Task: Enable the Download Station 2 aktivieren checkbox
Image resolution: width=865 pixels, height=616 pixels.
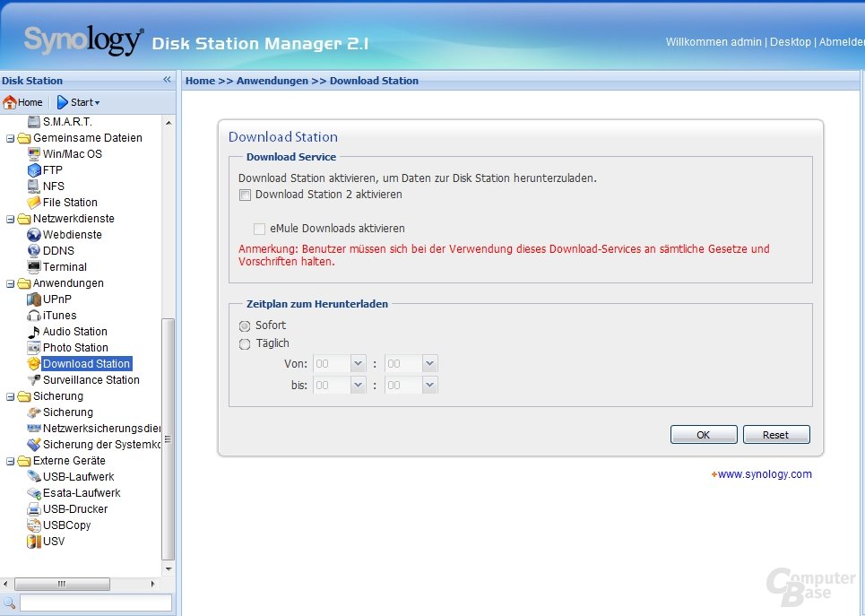Action: click(245, 195)
